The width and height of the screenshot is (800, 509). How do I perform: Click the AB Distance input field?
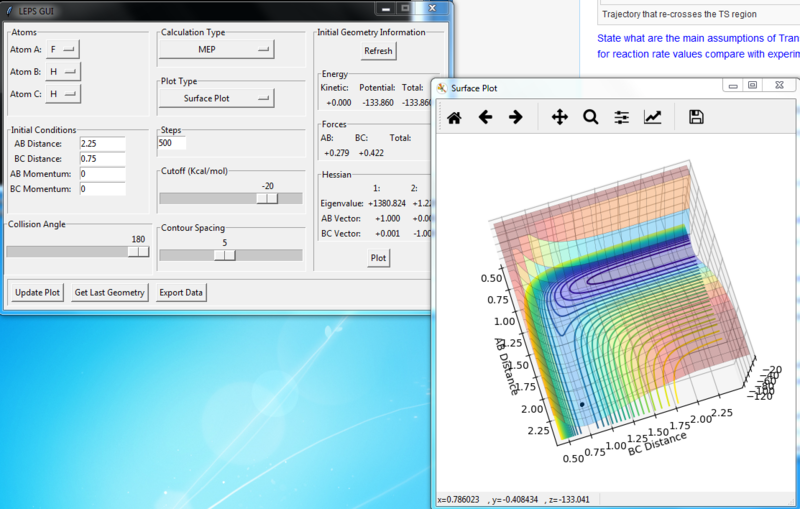point(102,145)
